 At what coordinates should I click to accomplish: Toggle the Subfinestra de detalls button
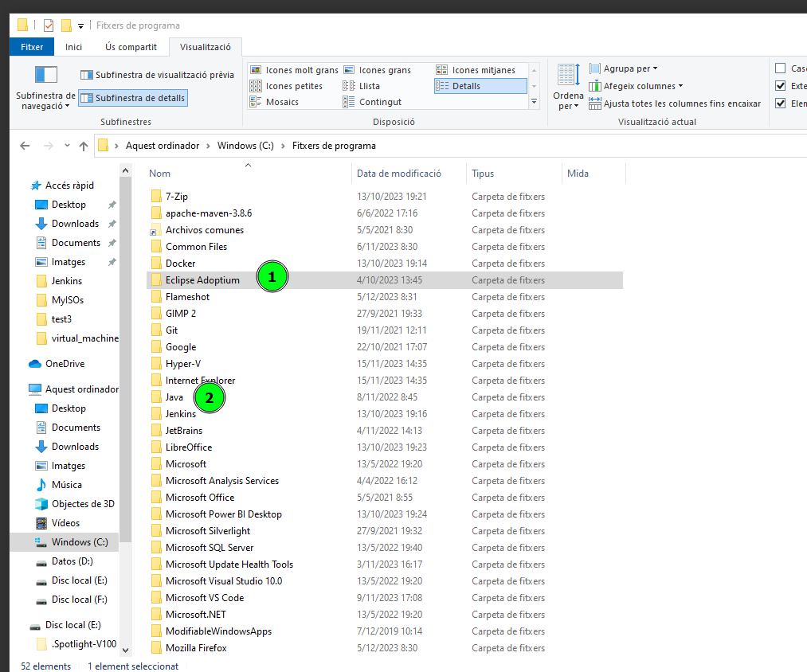click(x=133, y=98)
